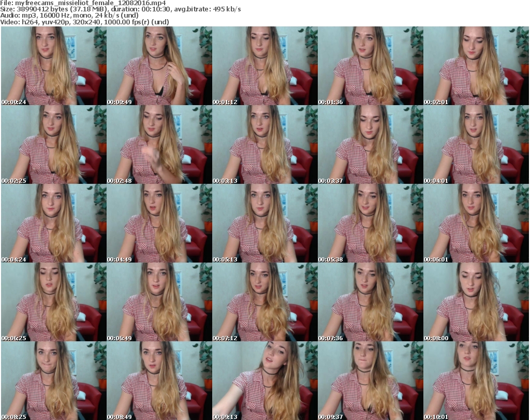Screen dimensions: 530x420
Task: Open the frame stamped 00:06:49
Action: point(159,302)
